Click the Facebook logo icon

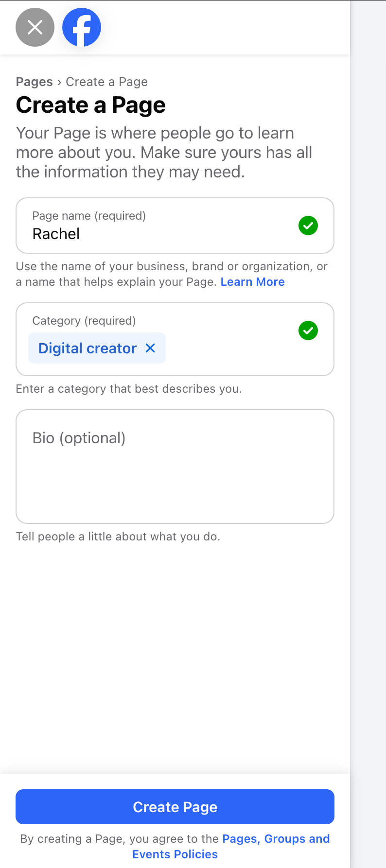81,27
